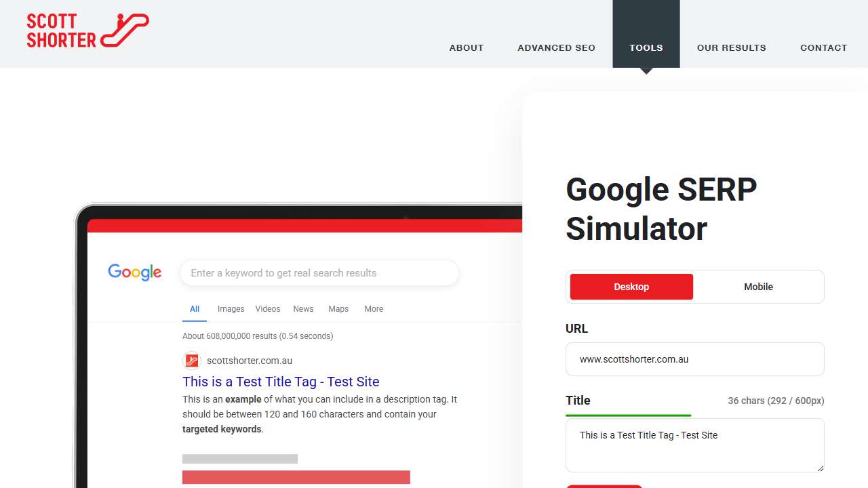Select the Our Results menu item

click(x=732, y=47)
